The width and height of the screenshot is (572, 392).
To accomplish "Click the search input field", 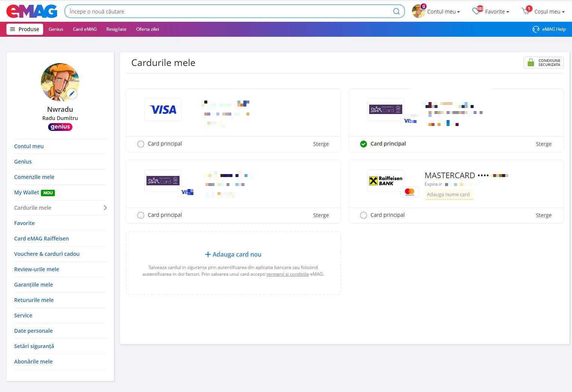I will click(x=229, y=11).
